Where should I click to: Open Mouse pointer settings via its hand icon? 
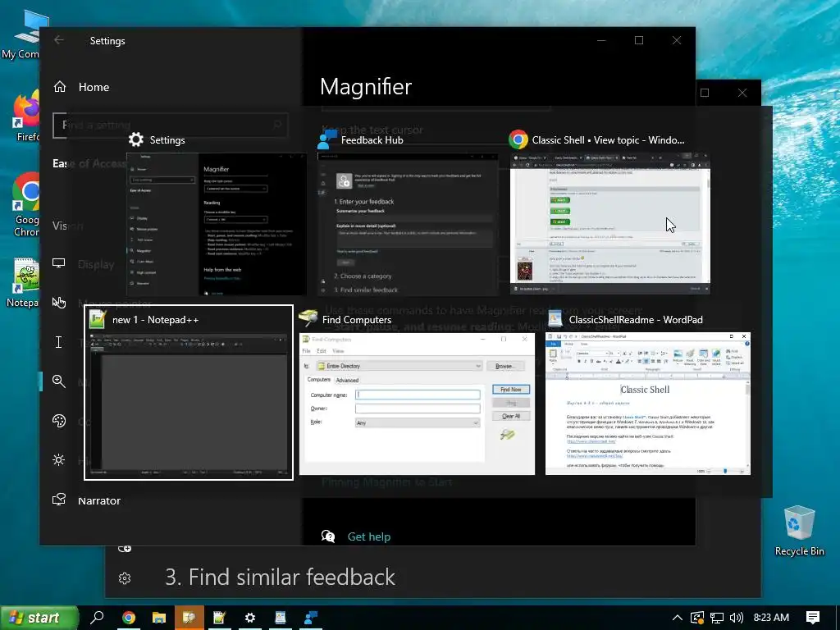tap(59, 303)
